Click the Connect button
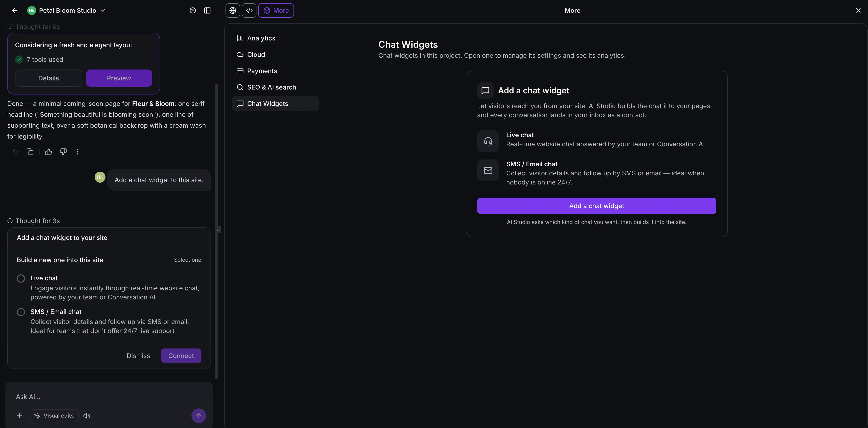 tap(181, 356)
